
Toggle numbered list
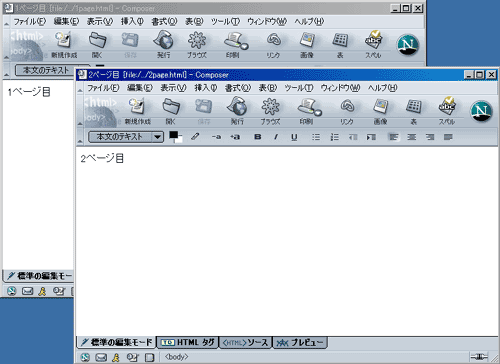pyautogui.click(x=334, y=137)
